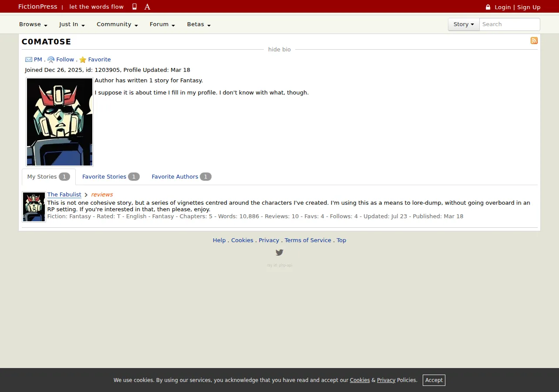
Task: Click the bio text 'I suppose it is about time'
Action: [202, 93]
